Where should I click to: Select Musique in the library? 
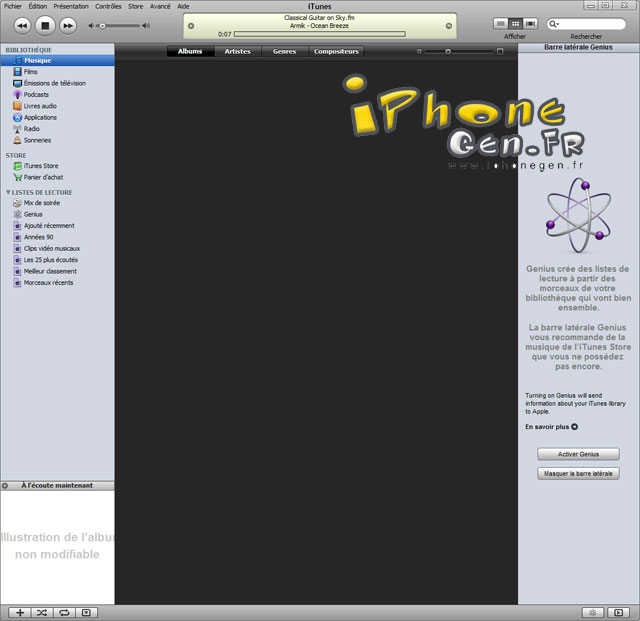coord(58,60)
